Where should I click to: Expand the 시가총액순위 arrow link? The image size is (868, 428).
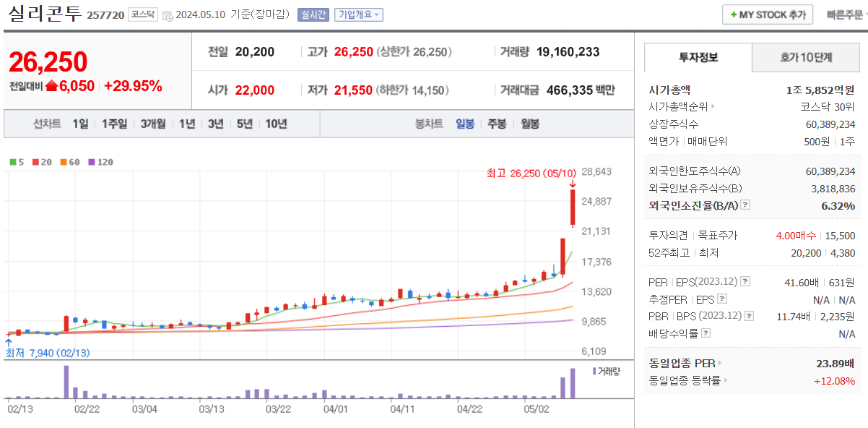[x=713, y=107]
